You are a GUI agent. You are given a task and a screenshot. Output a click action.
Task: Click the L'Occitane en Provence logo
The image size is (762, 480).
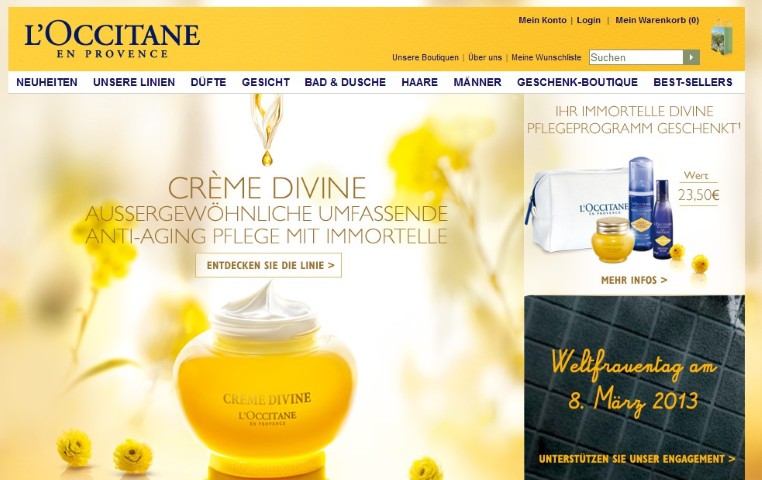click(112, 40)
